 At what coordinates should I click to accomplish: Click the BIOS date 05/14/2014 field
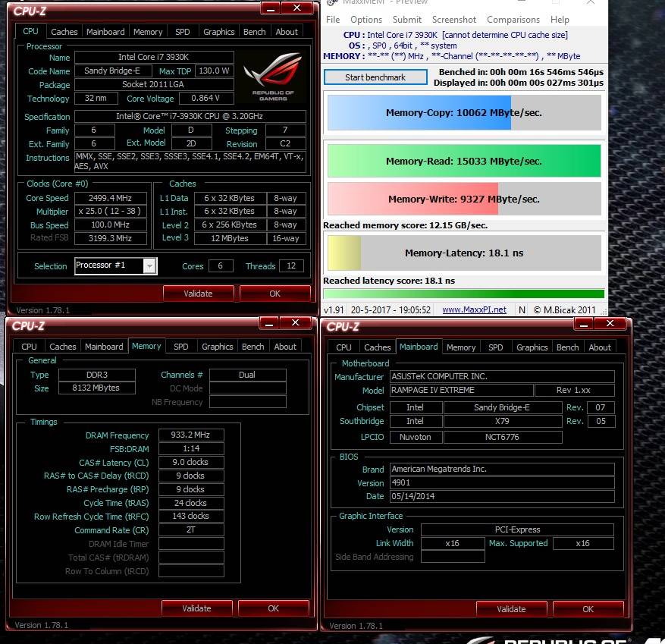click(x=502, y=496)
